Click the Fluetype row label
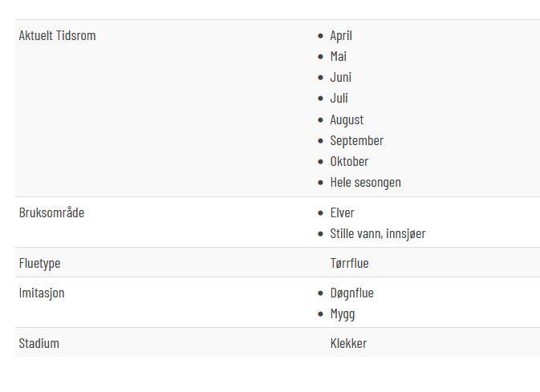 (39, 263)
